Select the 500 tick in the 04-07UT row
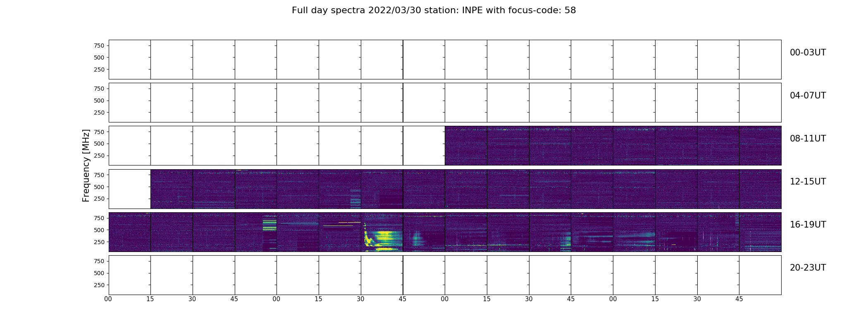Viewport: 868px width, 331px height. click(x=99, y=101)
